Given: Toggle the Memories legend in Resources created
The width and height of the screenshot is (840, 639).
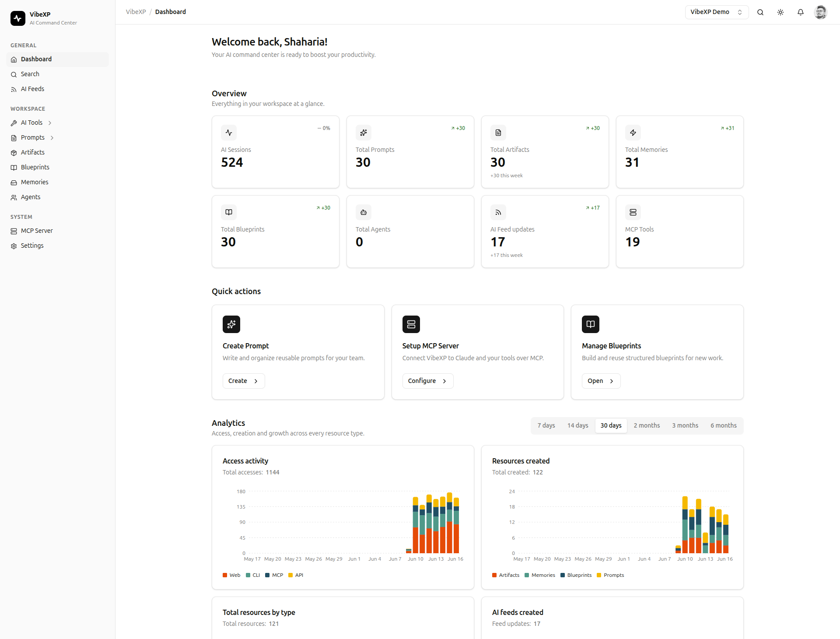Looking at the screenshot, I should coord(540,576).
